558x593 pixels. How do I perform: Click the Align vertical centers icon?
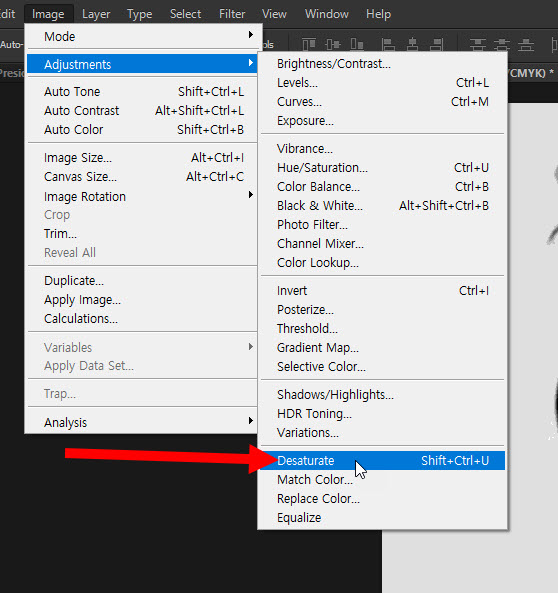[x=333, y=44]
